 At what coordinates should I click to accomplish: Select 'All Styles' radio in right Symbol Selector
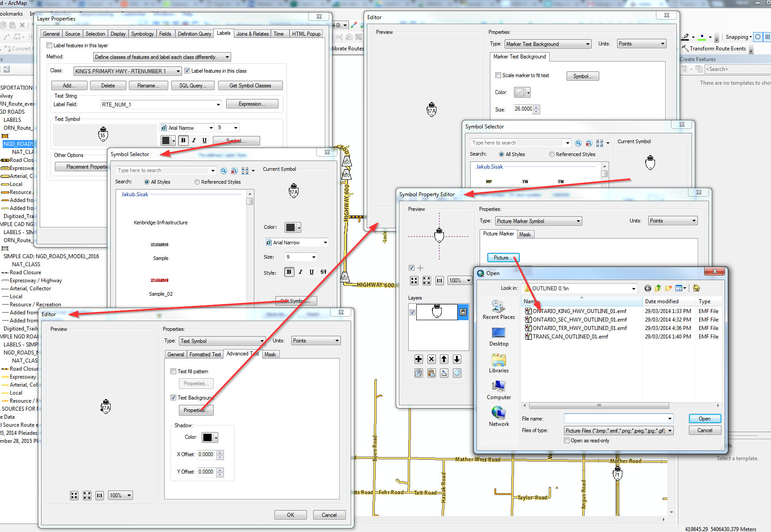502,154
